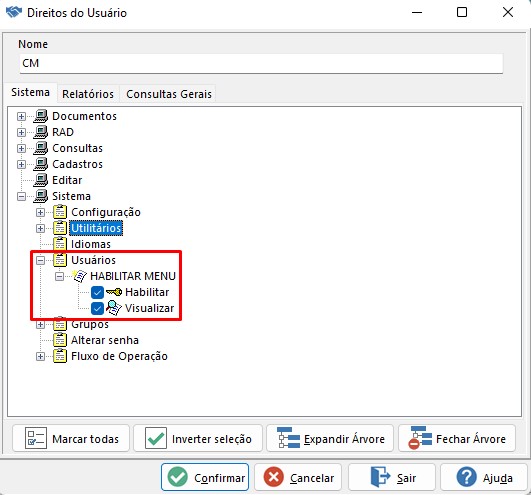531x495 pixels.
Task: Expand the Consultas node
Action: coord(21,148)
